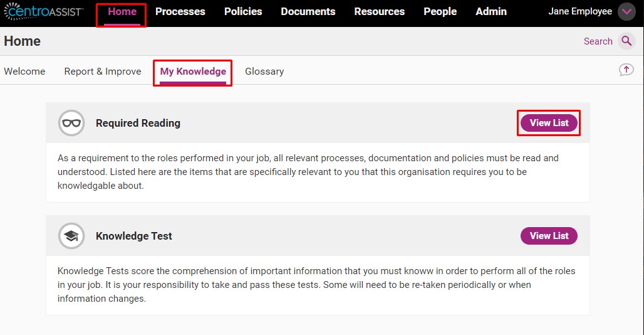
Task: Switch to the Report & Improve tab
Action: 103,72
